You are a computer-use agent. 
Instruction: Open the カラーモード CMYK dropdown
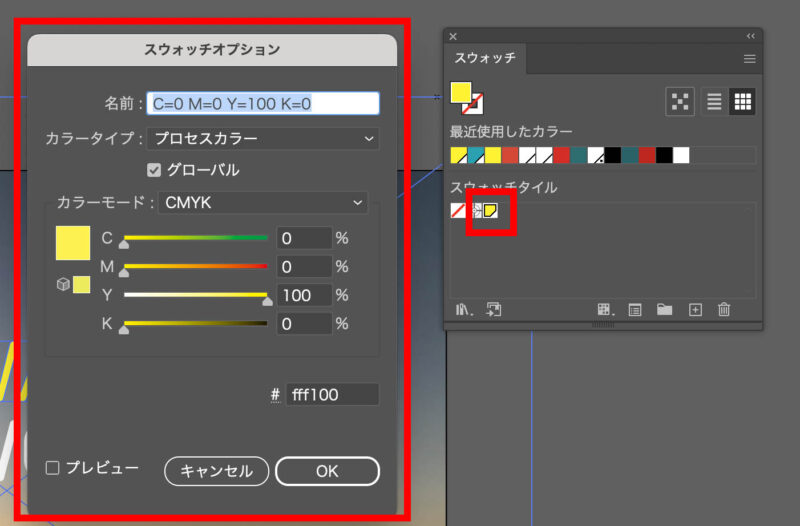263,203
